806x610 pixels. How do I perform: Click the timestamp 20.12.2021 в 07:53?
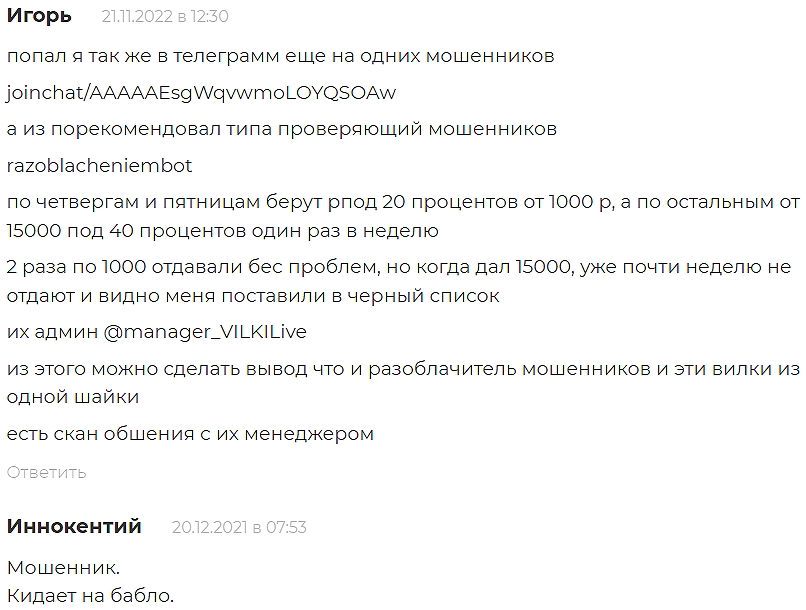[239, 527]
